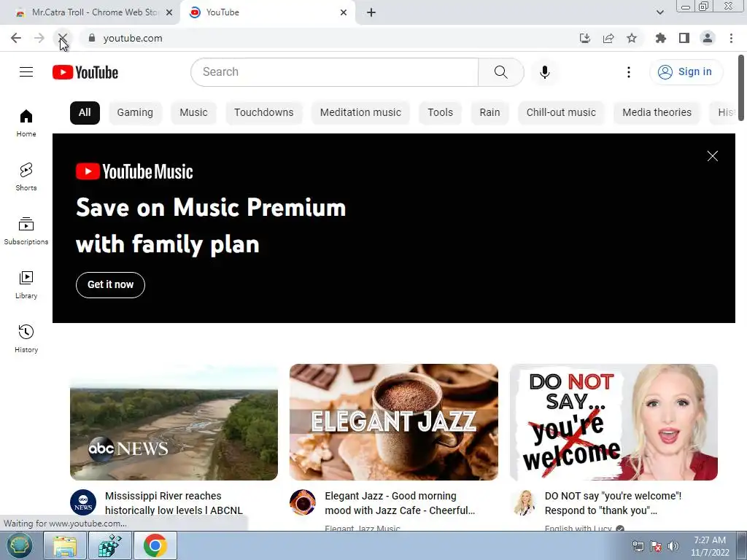This screenshot has width=747, height=560.
Task: Open Elegant Jazz Music channel avatar
Action: click(303, 502)
